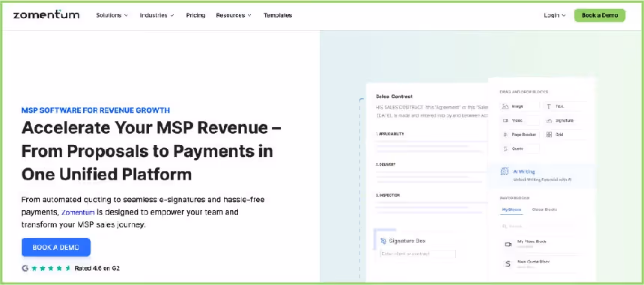Click the five-star rating graphic
Screen dimensions: 644x285
click(x=50, y=269)
